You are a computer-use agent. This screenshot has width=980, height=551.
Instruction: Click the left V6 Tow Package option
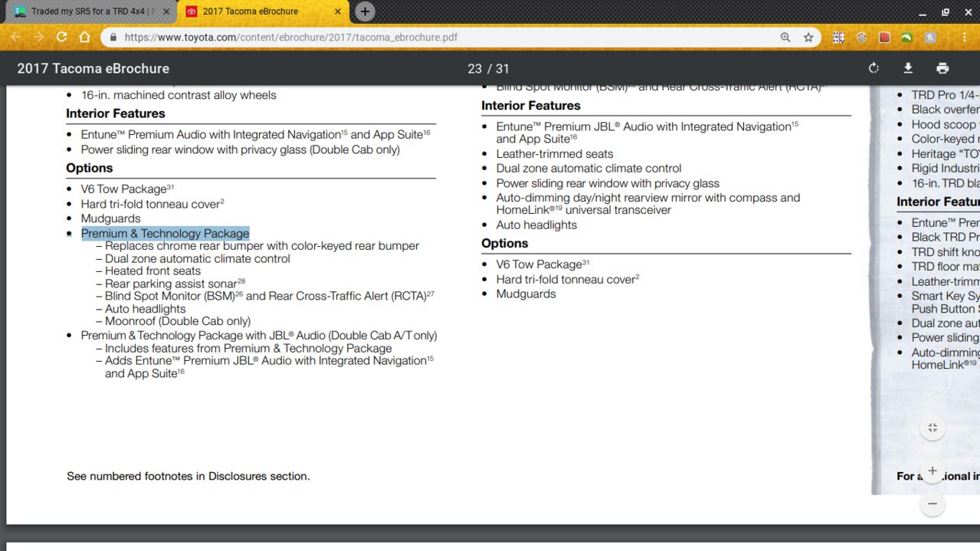(127, 189)
